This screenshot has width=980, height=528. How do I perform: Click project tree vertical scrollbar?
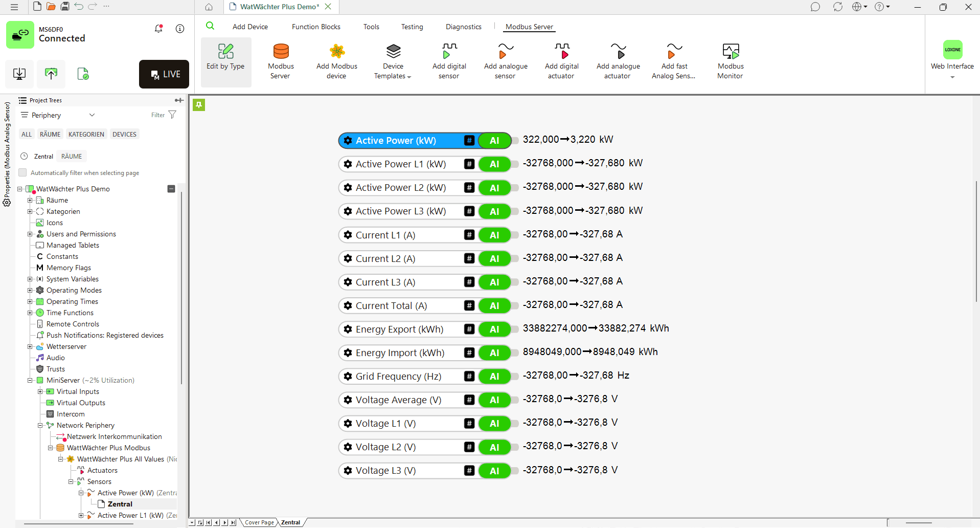point(181,287)
